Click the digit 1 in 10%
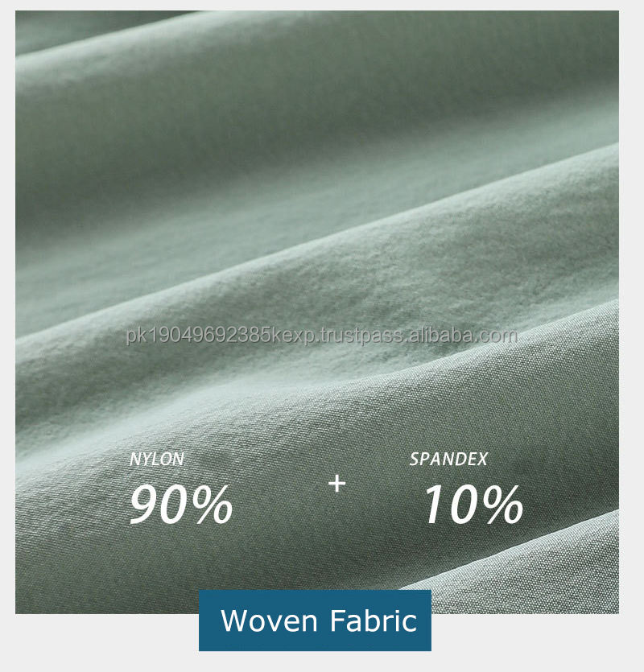The height and width of the screenshot is (672, 644). pos(436,504)
